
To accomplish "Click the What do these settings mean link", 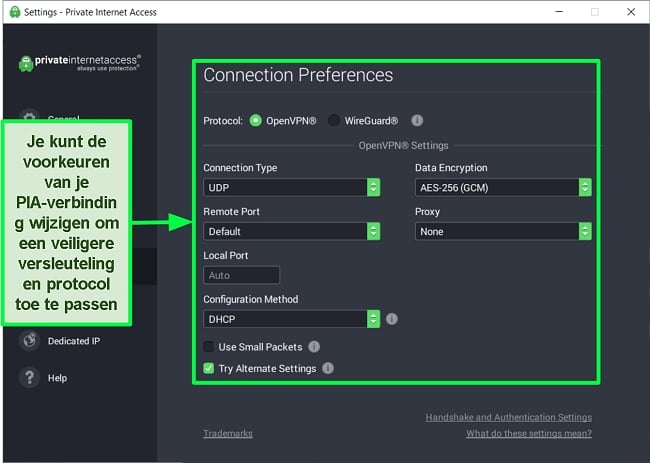I will coord(529,434).
